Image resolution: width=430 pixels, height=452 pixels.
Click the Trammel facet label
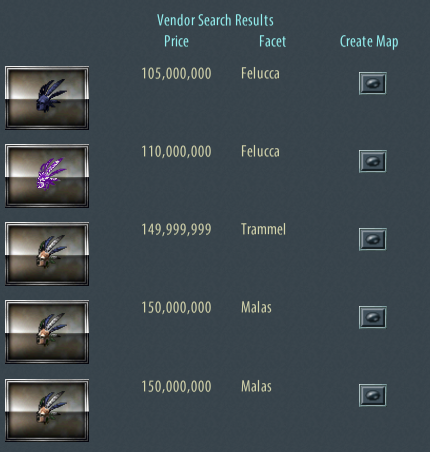point(263,229)
